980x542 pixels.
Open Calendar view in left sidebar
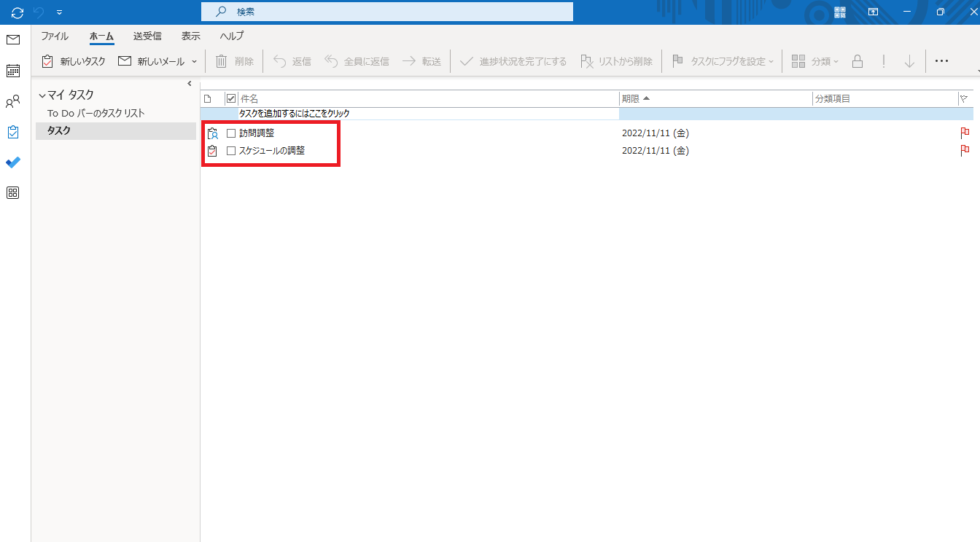click(13, 71)
